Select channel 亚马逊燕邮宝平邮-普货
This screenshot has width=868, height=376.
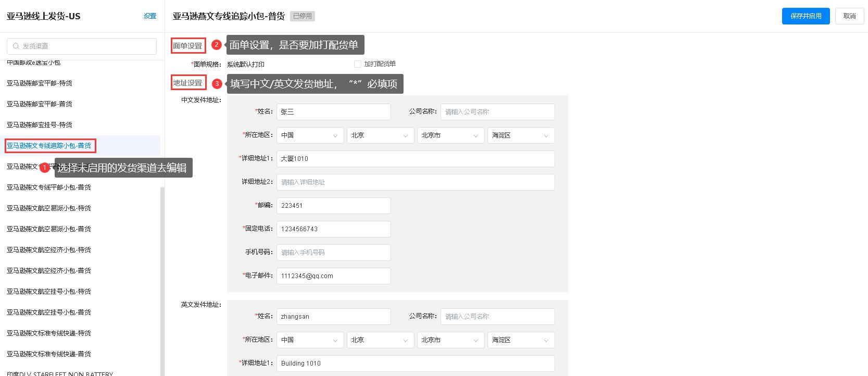[x=40, y=104]
